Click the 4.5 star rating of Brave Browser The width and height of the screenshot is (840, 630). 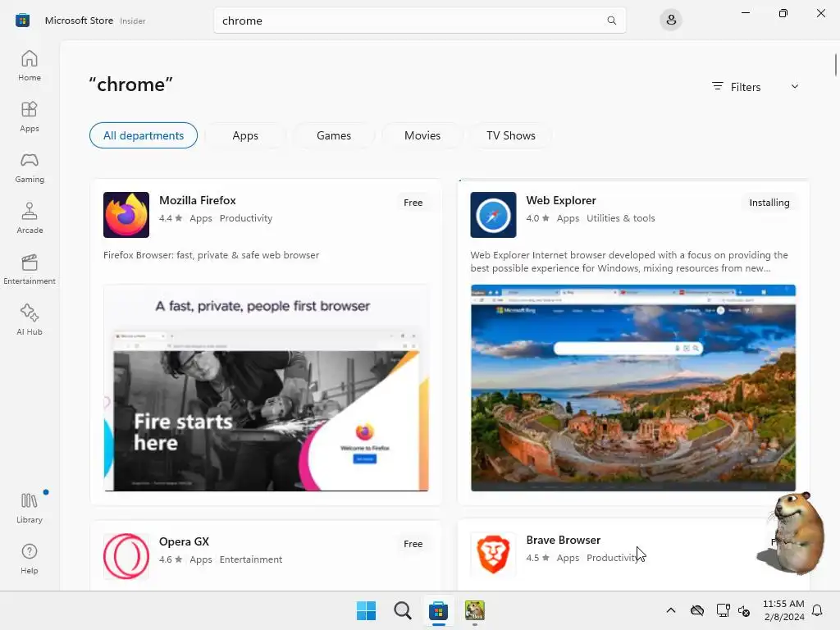pos(537,558)
